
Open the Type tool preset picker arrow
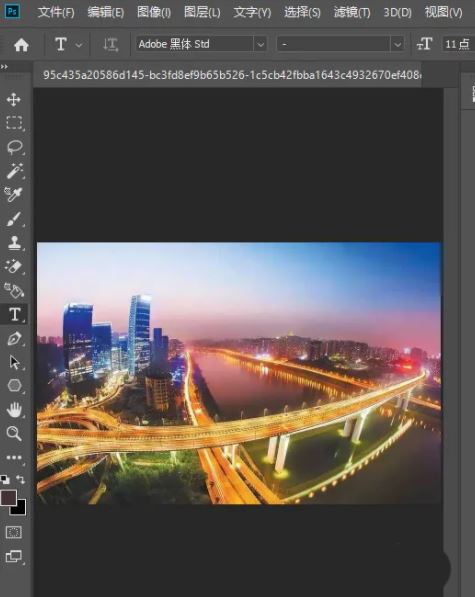coord(79,45)
